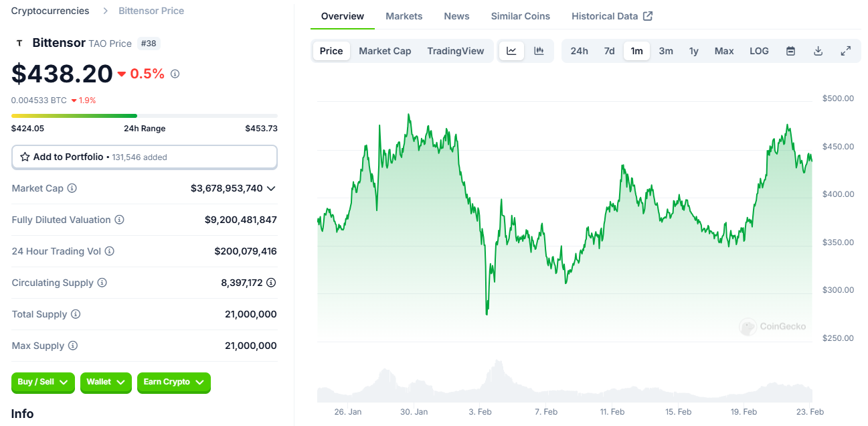Switch chart to Market Cap view

click(x=385, y=51)
